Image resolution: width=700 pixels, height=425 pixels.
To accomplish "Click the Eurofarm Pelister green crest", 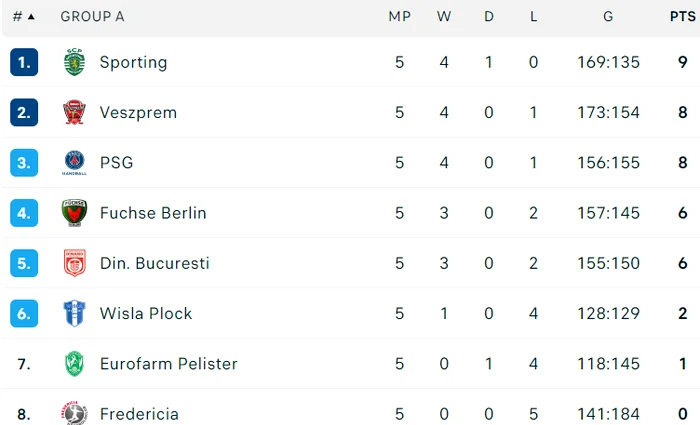I will coord(74,363).
